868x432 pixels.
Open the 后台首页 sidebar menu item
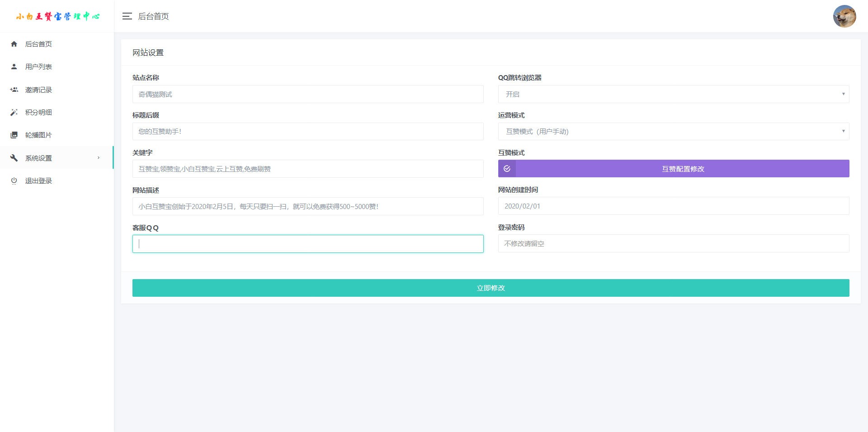(x=57, y=44)
